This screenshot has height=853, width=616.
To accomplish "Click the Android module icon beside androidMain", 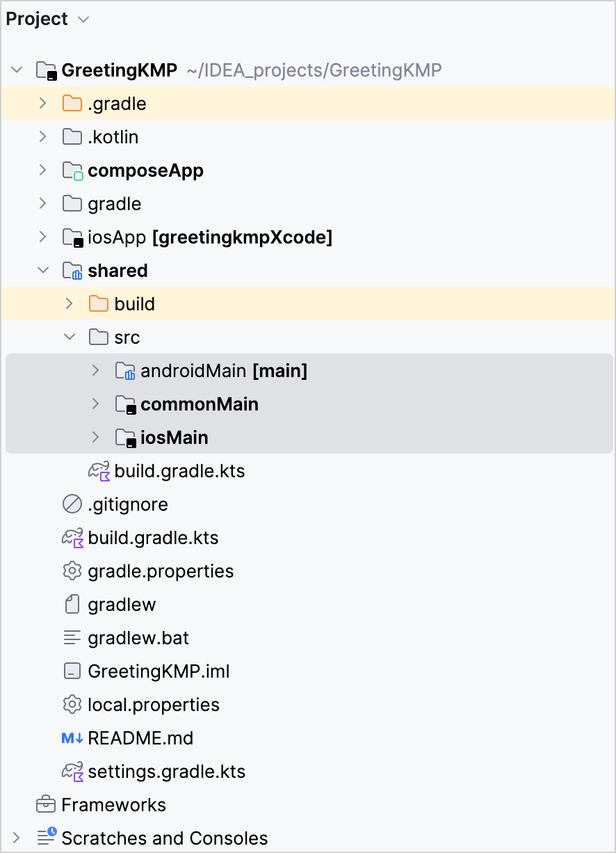I will [125, 370].
